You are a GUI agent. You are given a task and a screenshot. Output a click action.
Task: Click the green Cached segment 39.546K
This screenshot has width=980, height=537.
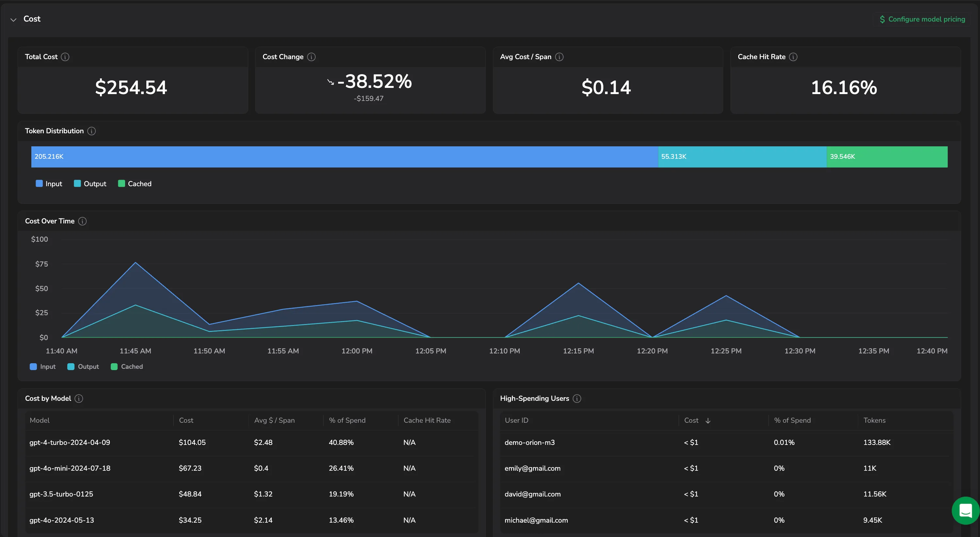click(887, 157)
